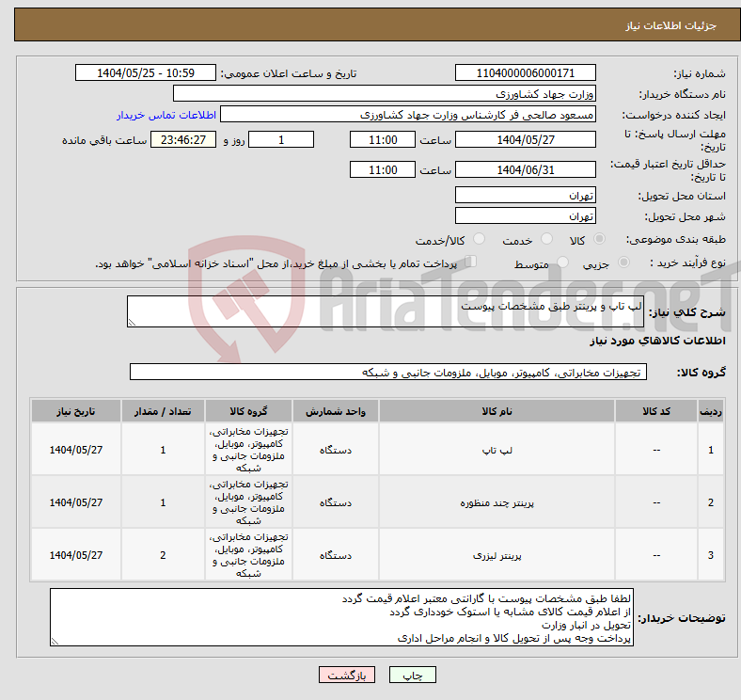The image size is (741, 700).
Task: Select the کالا/خدمت radio button
Action: tap(480, 239)
